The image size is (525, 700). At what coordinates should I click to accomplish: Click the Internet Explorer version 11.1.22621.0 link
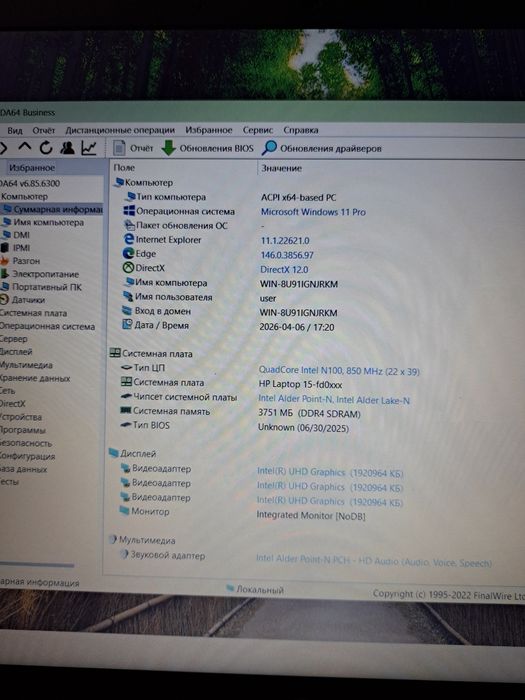point(285,241)
